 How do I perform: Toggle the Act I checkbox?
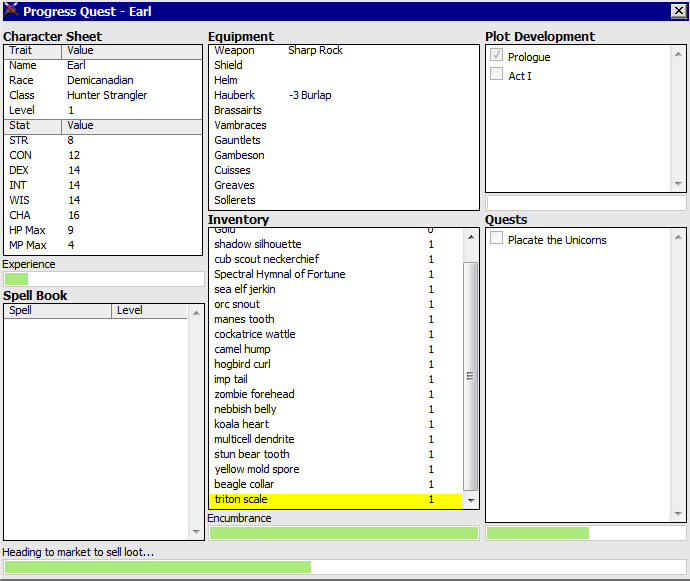496,74
